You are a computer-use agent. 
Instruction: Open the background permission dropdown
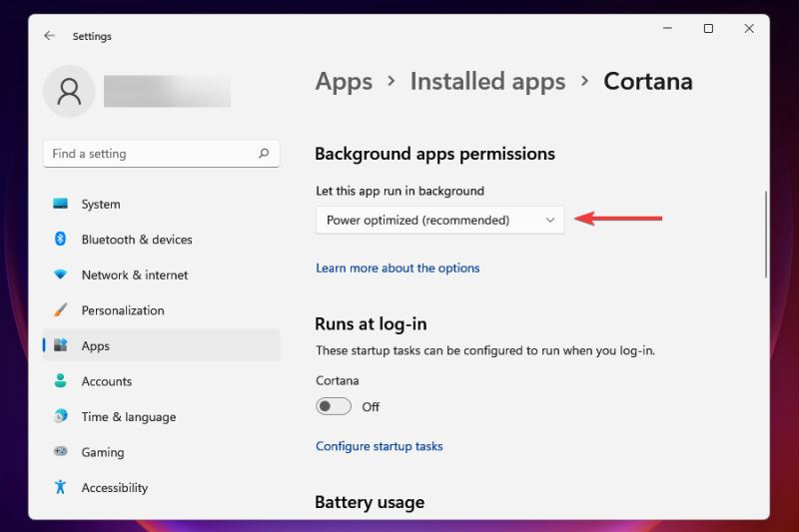pyautogui.click(x=439, y=220)
